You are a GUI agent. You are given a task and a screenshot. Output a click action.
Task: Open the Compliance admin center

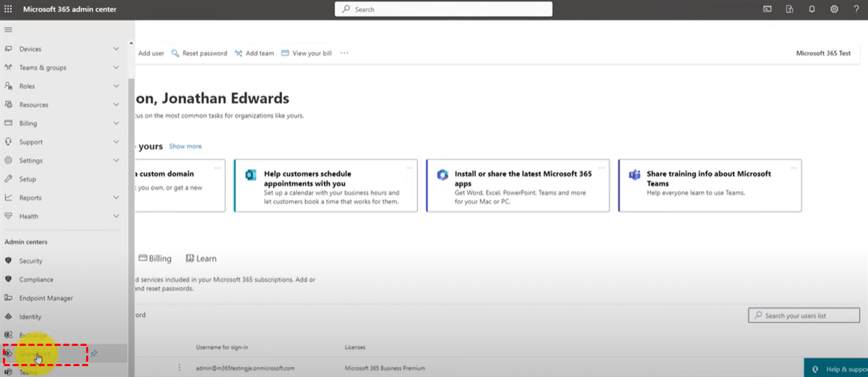(36, 279)
